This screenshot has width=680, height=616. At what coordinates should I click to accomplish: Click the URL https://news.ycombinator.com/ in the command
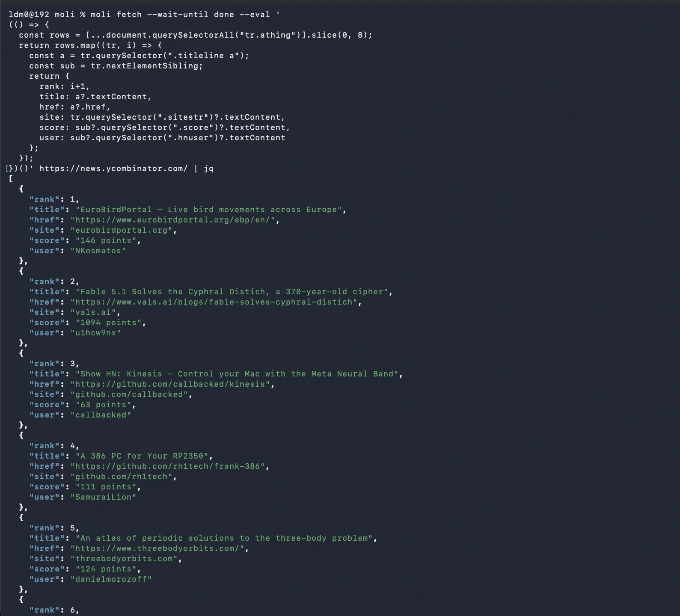[113, 169]
